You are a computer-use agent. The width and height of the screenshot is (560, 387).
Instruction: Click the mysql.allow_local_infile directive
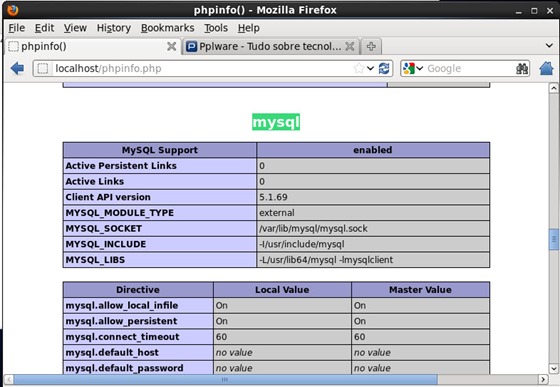click(122, 305)
